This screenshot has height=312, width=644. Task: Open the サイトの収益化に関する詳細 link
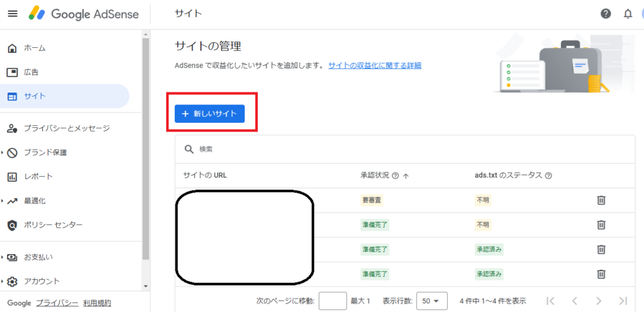click(x=374, y=65)
